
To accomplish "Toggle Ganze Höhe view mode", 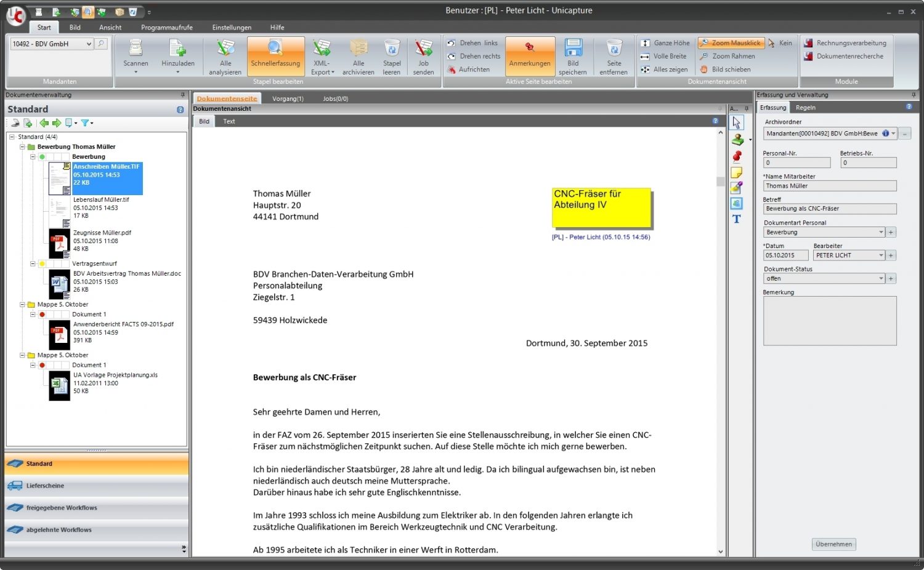I will coord(665,42).
